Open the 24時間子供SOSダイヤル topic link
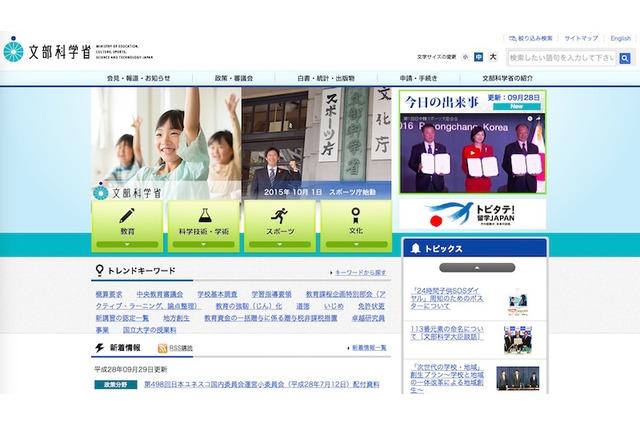640x426 pixels. pos(447,298)
